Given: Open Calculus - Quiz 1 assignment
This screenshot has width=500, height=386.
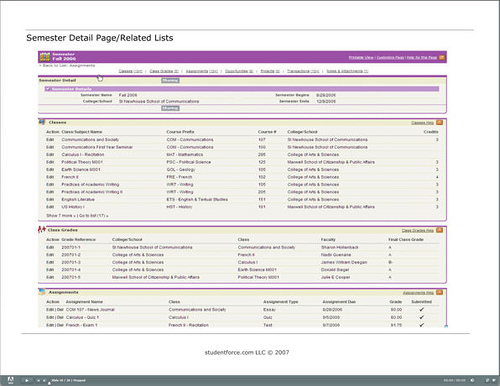Looking at the screenshot, I should click(82, 317).
